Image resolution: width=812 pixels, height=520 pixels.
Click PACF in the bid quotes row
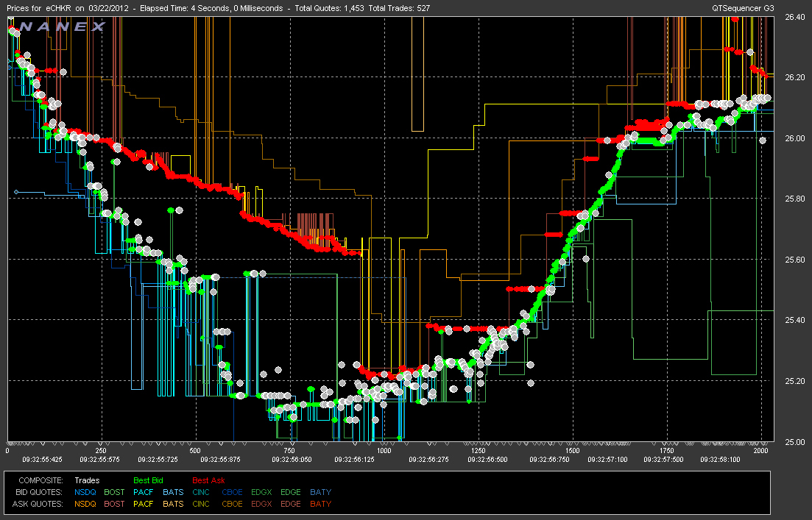point(144,492)
